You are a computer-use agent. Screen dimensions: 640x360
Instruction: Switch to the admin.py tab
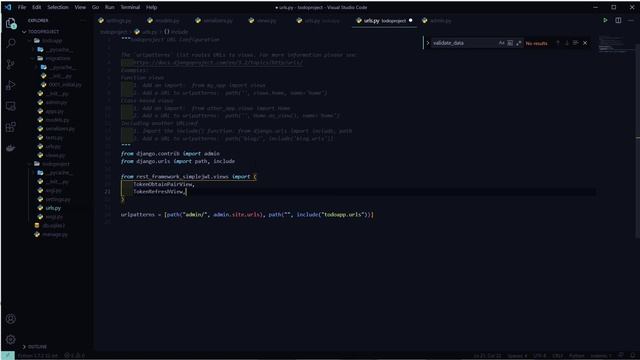pos(437,20)
